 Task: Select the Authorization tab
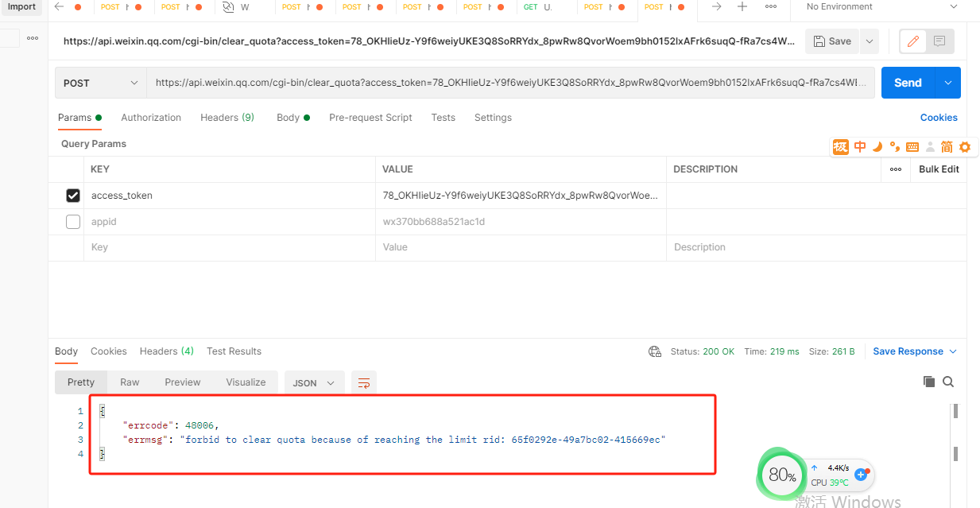(x=151, y=118)
